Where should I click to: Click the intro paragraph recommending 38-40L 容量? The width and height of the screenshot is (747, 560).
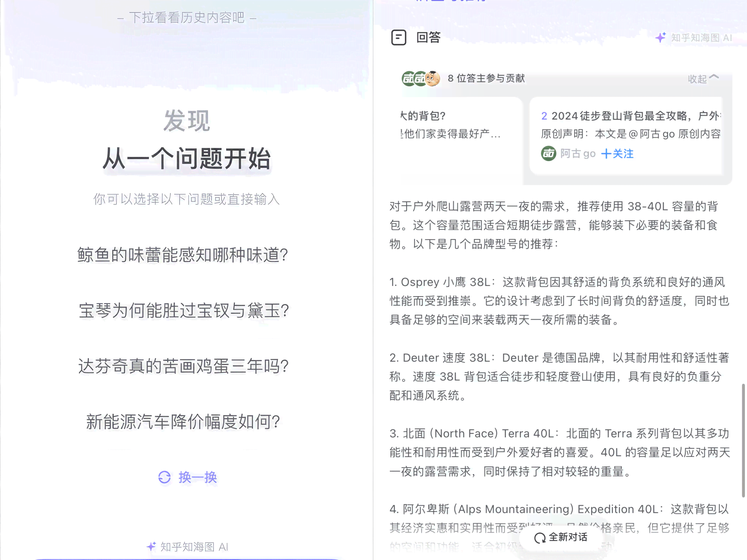coord(554,225)
